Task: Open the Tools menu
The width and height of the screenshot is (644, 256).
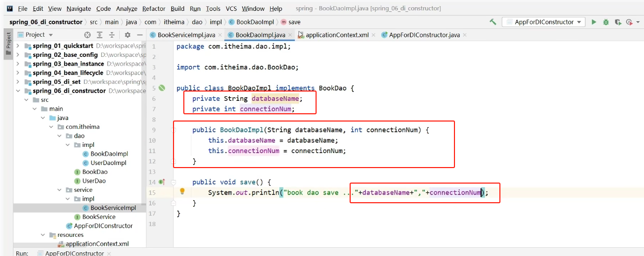Action: pos(213,9)
